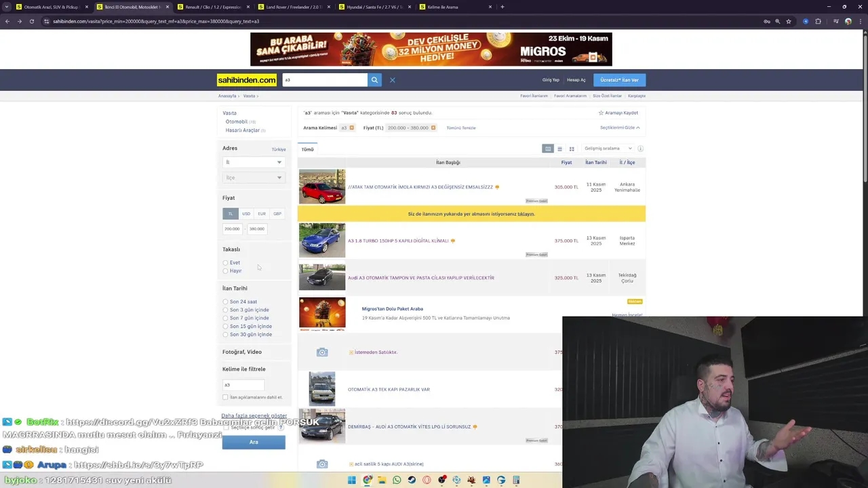Switch to 'Hyundai / Santa Fe' browser tab
This screenshot has width=868, height=488.
374,7
